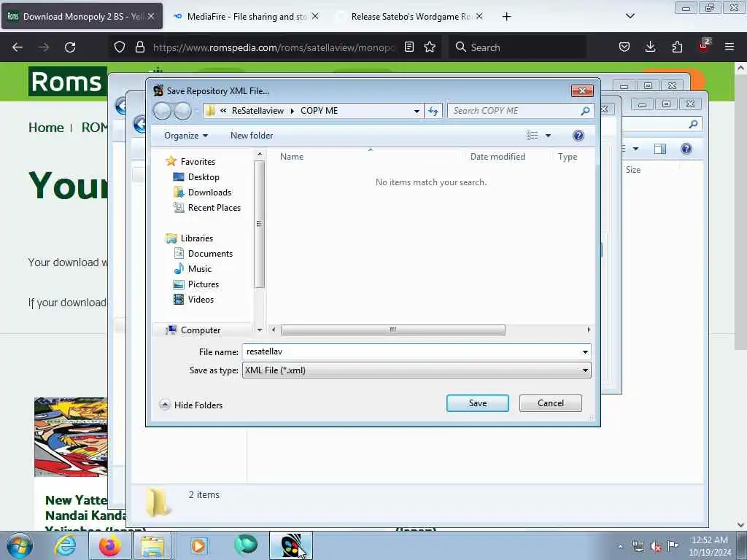
Task: Select Downloads in the navigation pane
Action: pyautogui.click(x=209, y=192)
